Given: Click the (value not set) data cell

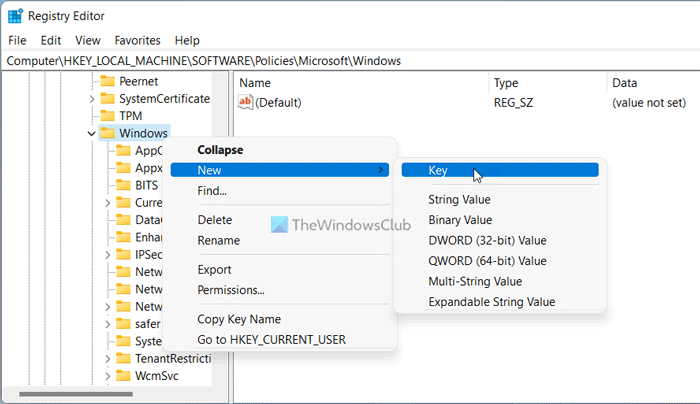Looking at the screenshot, I should coord(649,103).
